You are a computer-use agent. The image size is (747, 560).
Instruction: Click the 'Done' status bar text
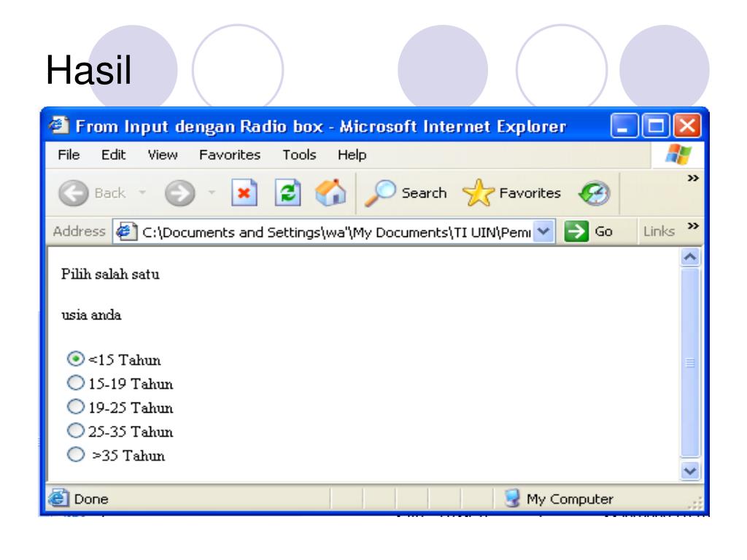[91, 499]
